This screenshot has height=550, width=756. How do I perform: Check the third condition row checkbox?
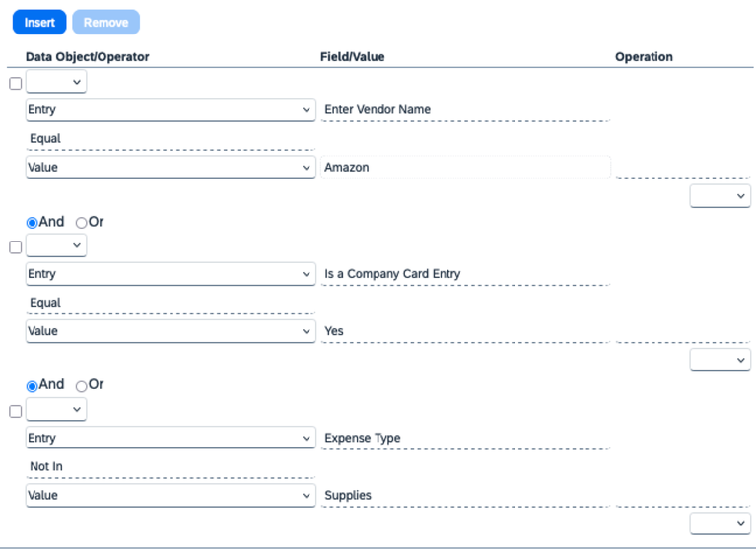click(x=16, y=411)
